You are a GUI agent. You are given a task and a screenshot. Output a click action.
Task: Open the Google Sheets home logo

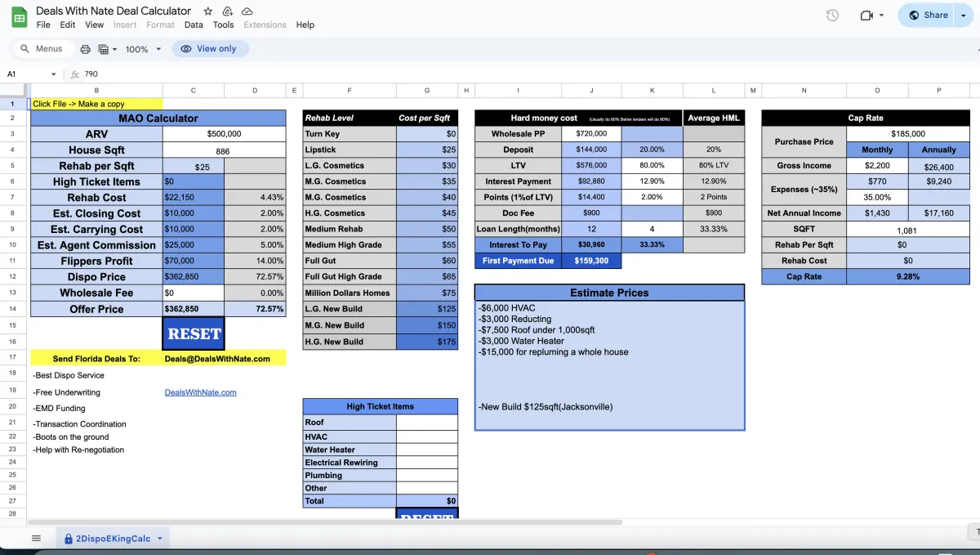point(19,17)
